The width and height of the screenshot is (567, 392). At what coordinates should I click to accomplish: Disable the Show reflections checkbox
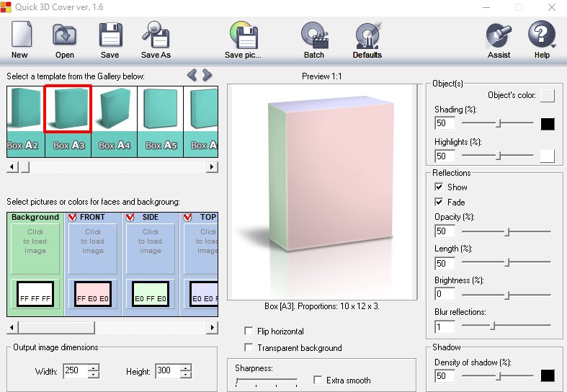[439, 187]
